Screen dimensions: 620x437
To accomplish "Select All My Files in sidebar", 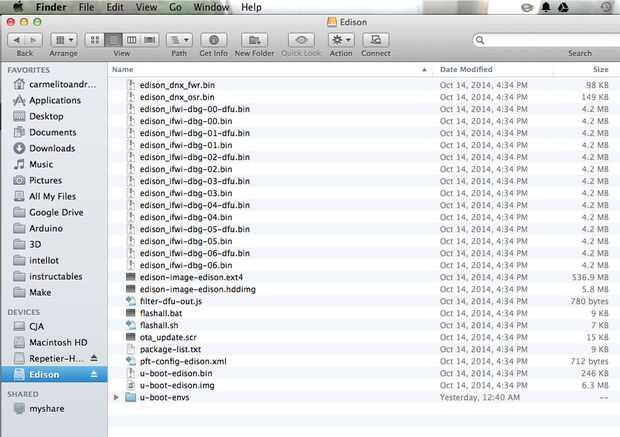I will click(54, 196).
